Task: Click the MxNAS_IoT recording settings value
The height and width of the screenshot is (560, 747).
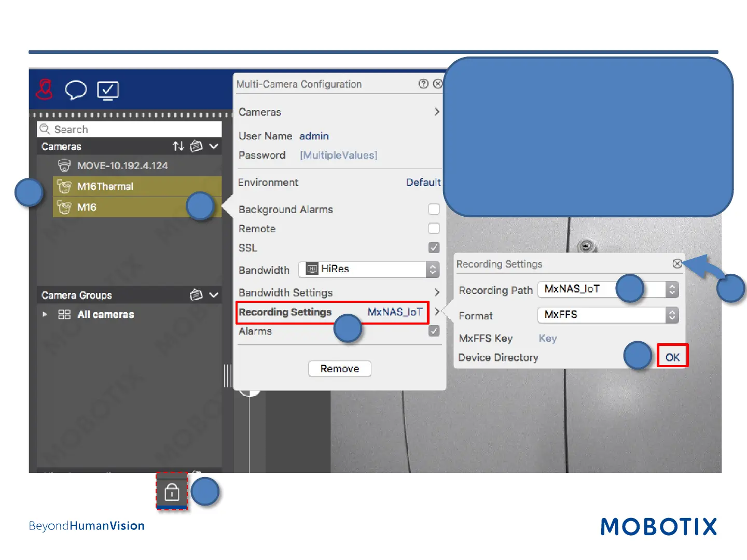Action: click(395, 312)
